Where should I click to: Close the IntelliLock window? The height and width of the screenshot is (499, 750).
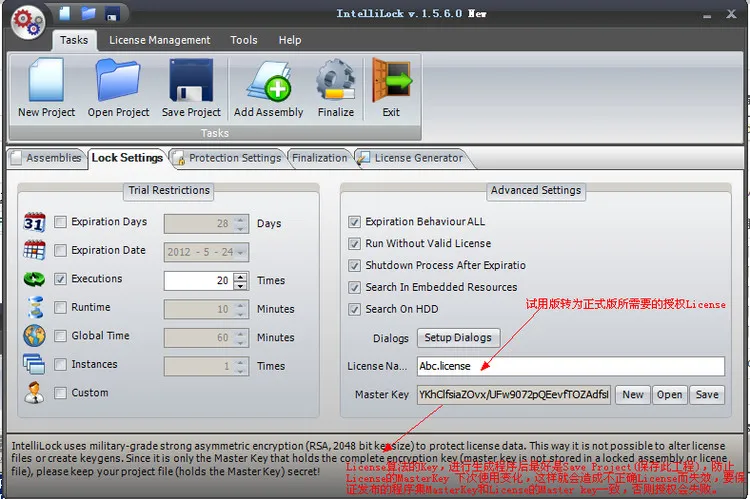pyautogui.click(x=731, y=14)
